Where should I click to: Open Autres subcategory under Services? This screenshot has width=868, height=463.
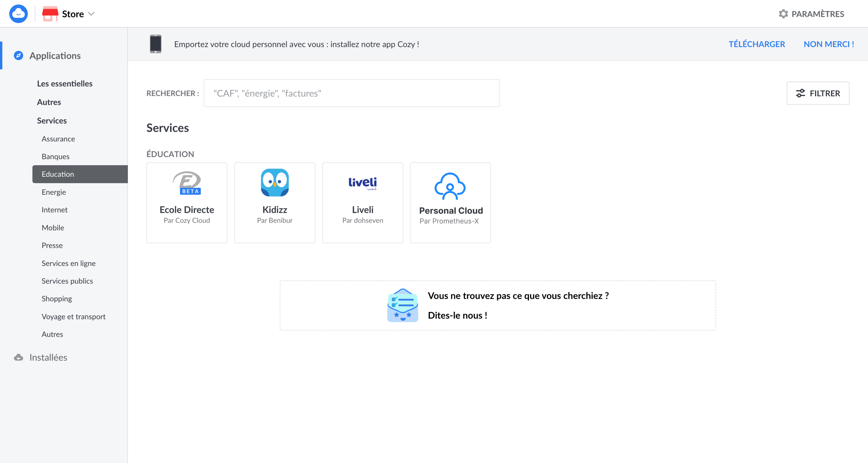(x=52, y=334)
